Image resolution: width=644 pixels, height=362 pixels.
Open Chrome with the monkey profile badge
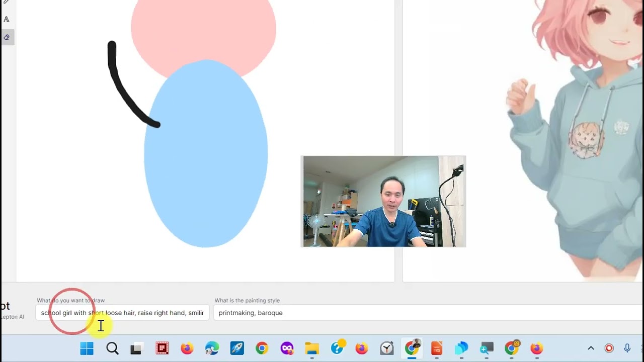512,348
